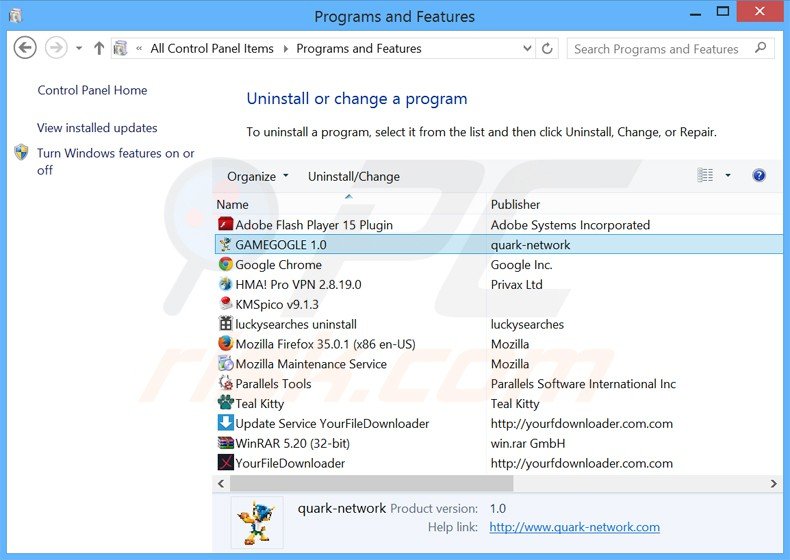Select Update Service YourFileDownloader entry
Image resolution: width=790 pixels, height=560 pixels.
click(x=332, y=423)
